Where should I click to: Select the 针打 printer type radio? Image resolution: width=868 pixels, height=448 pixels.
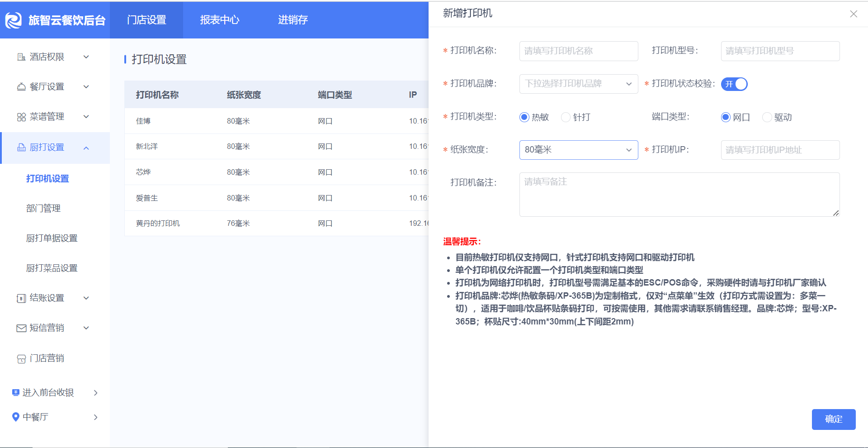coord(566,117)
